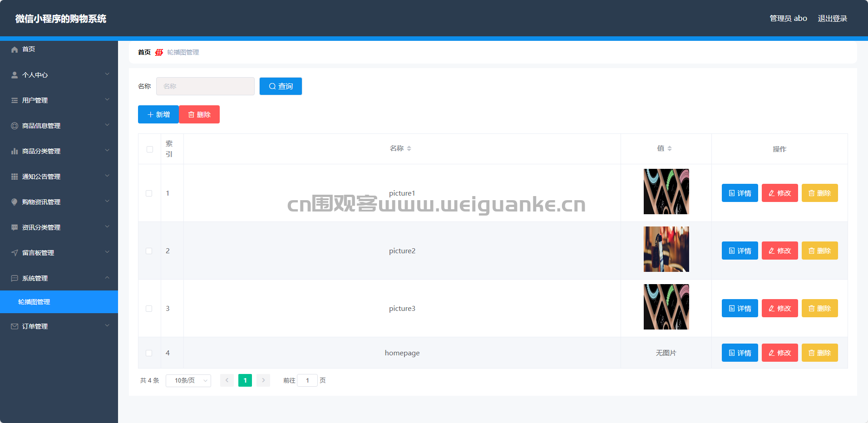Click the list icon beside 用户管理
Viewport: 868px width, 423px height.
tap(15, 100)
